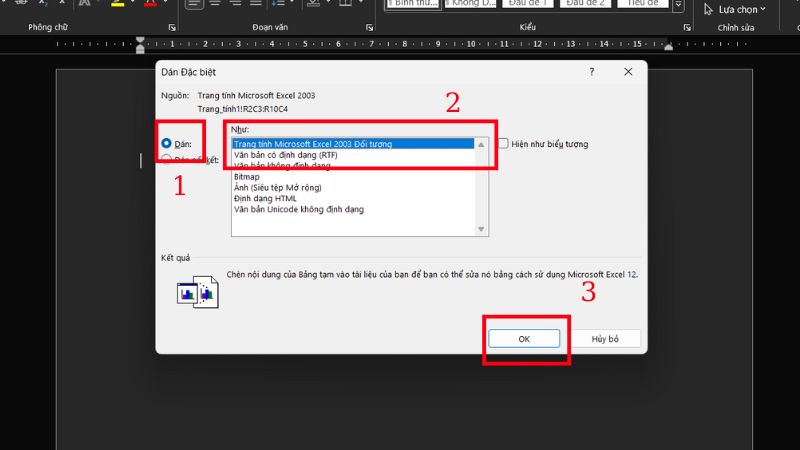Choose Văn bản Unicode không định dạng
Image resolution: width=800 pixels, height=450 pixels.
click(x=353, y=209)
